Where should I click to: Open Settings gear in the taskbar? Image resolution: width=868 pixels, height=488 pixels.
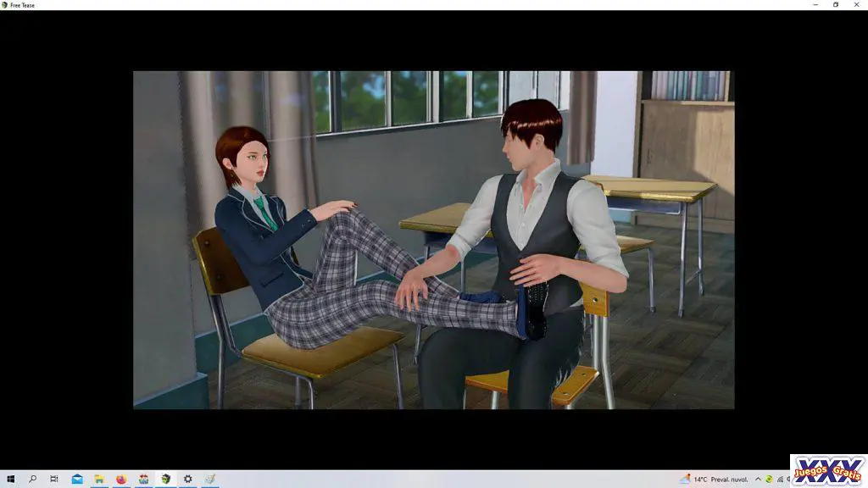pos(187,480)
